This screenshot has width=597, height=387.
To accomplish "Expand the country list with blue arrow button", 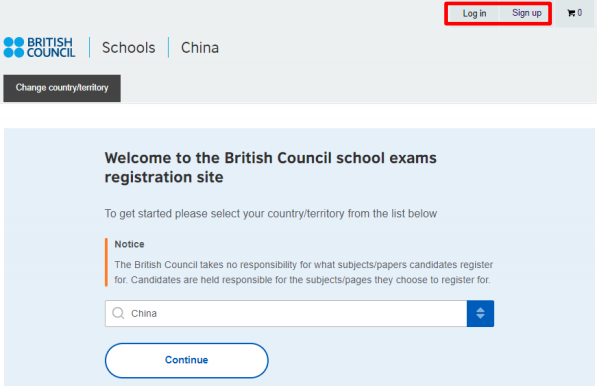I will point(480,313).
